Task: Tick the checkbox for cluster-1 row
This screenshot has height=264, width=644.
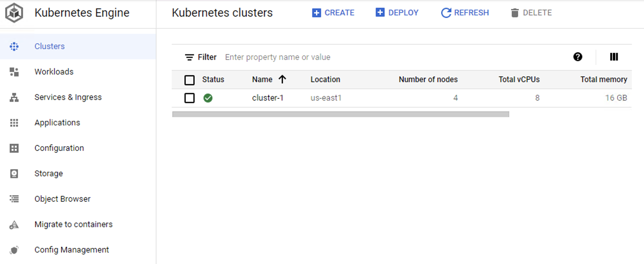Action: tap(189, 98)
